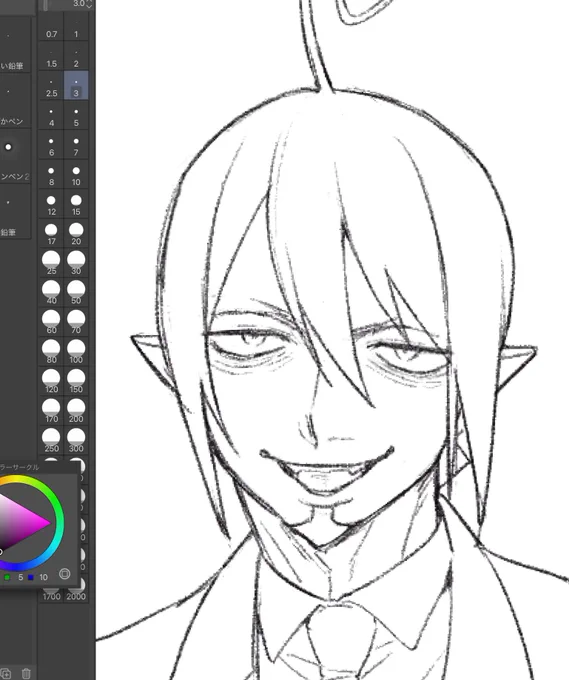This screenshot has height=680, width=569.
Task: Click the brush size slider handle at top
Action: [45, 5]
